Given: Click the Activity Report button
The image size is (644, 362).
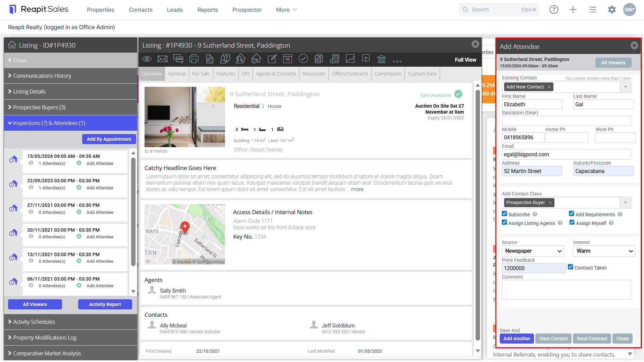Looking at the screenshot, I should click(105, 304).
